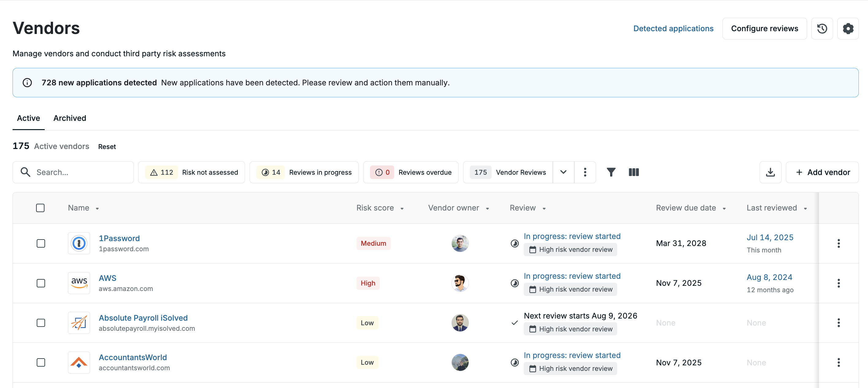Switch to the Active tab
Viewport: 868px width, 388px height.
click(x=28, y=118)
